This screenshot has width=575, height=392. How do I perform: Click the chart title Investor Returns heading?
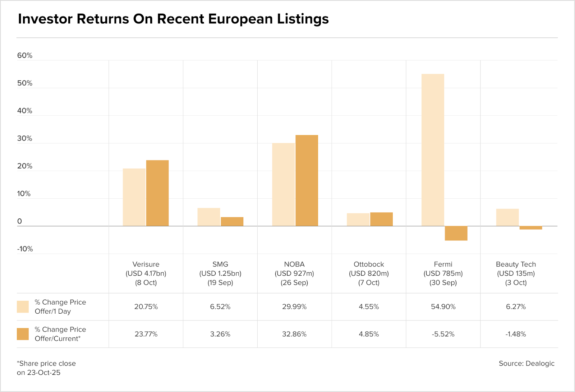[173, 19]
